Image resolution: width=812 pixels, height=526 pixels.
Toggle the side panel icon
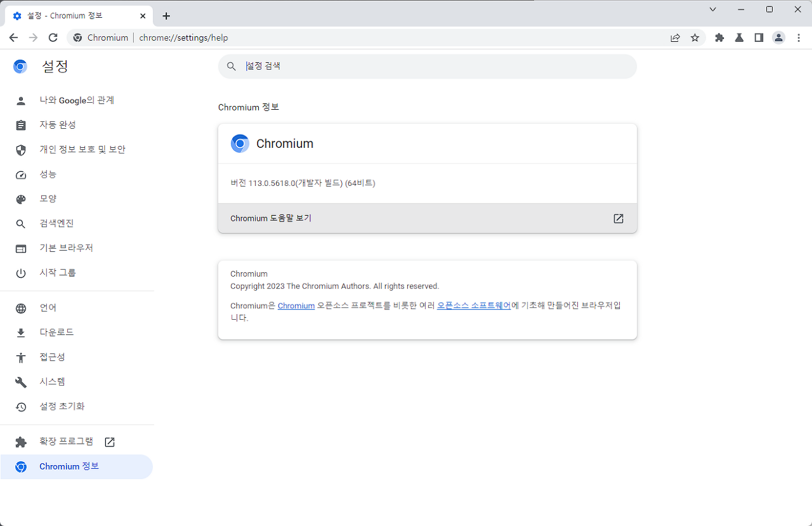tap(759, 37)
